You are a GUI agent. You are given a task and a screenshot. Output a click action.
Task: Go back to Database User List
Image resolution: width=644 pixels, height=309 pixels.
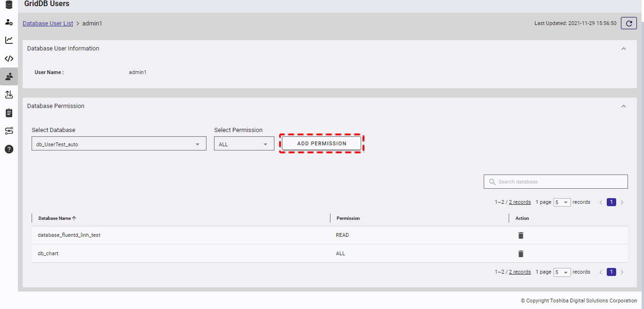[x=48, y=23]
